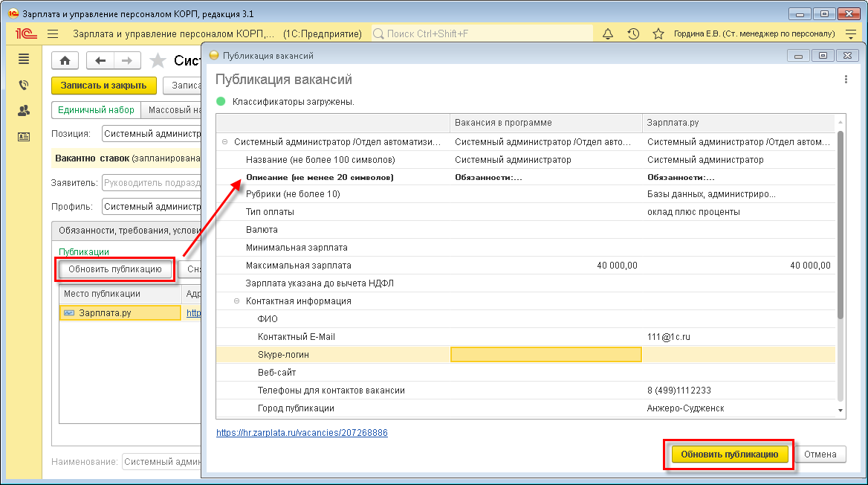Click the Зарплата.ру column header in the table

tap(739, 123)
